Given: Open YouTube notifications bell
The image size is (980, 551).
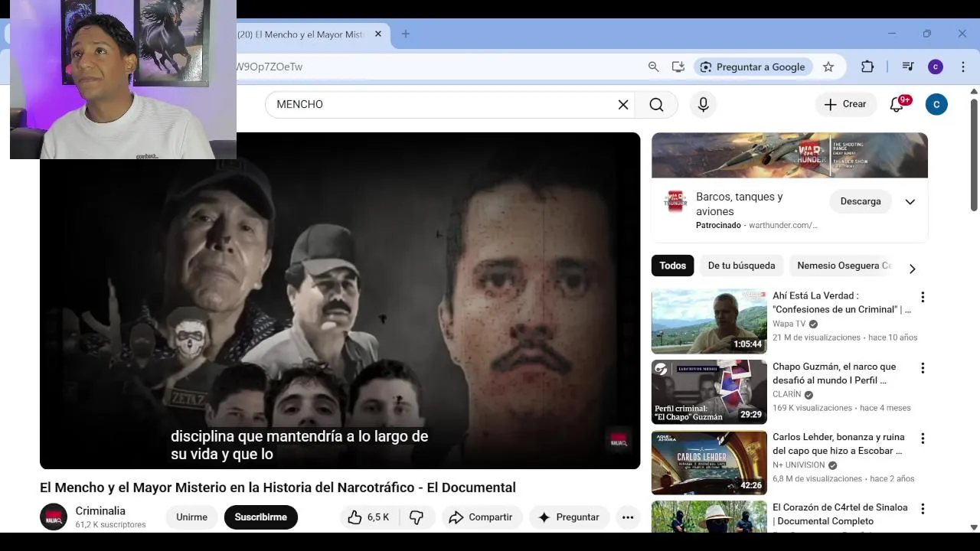Looking at the screenshot, I should coord(897,105).
